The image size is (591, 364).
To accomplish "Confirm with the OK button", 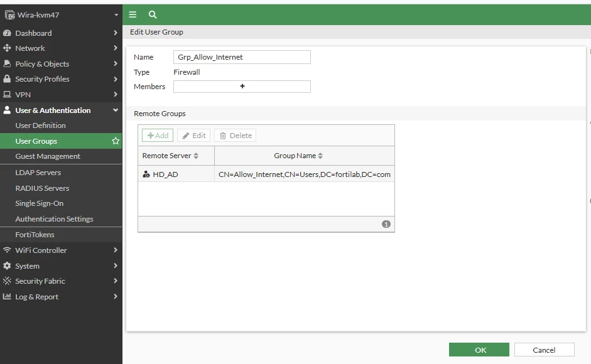I will (479, 350).
